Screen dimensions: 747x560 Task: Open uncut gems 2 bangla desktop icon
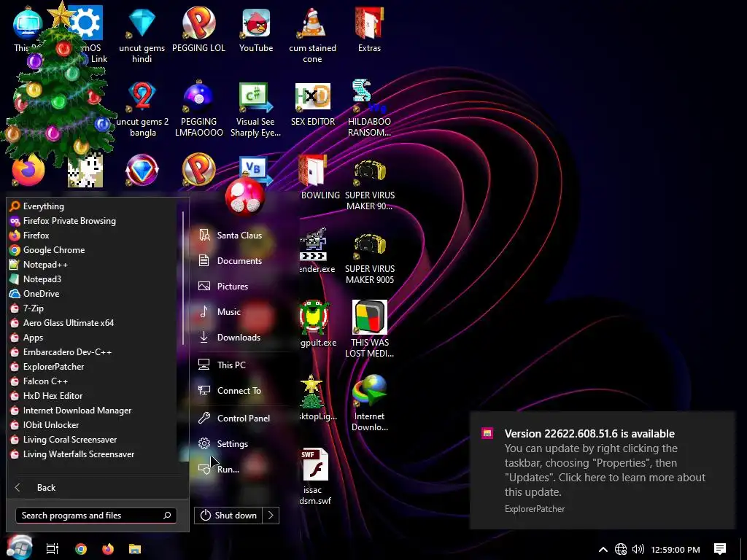click(x=142, y=109)
